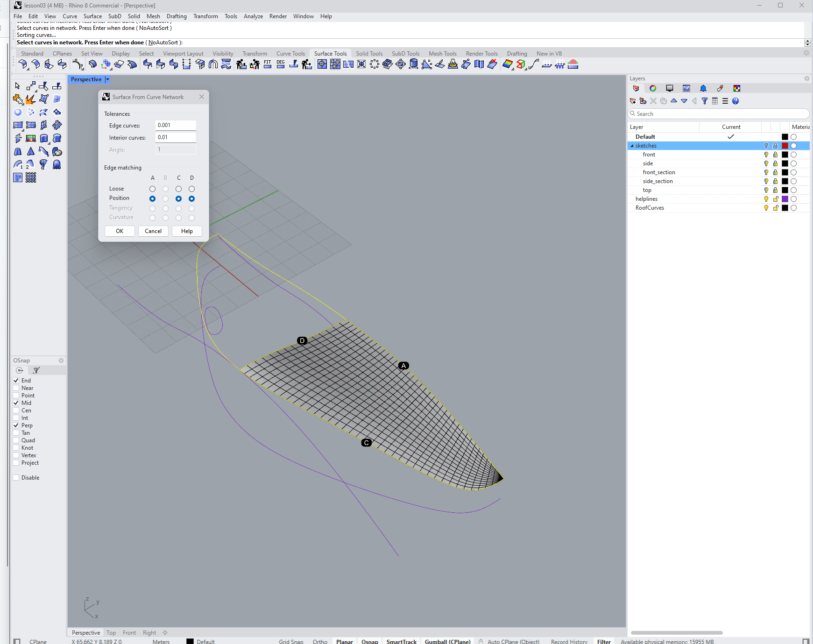Expand the command history scroll arrow
The image size is (813, 644).
(808, 42)
